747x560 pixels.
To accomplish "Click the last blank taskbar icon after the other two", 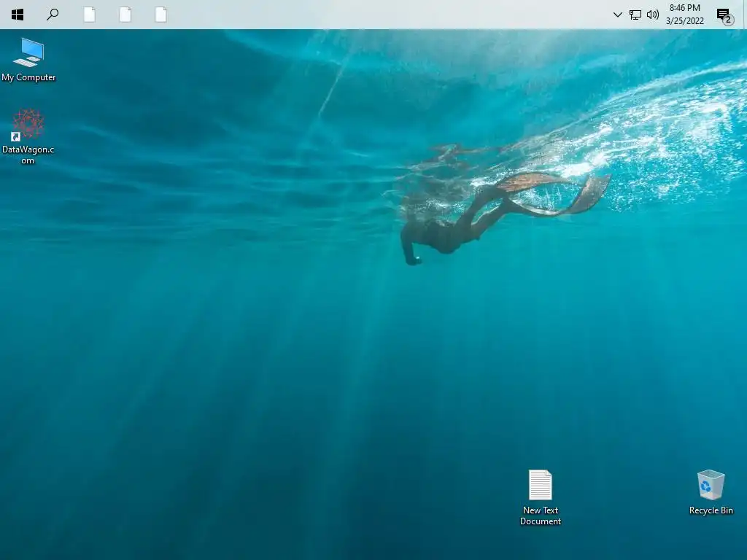I will (x=160, y=15).
